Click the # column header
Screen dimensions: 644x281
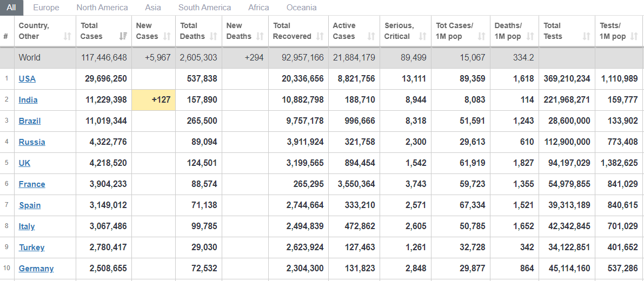point(6,37)
